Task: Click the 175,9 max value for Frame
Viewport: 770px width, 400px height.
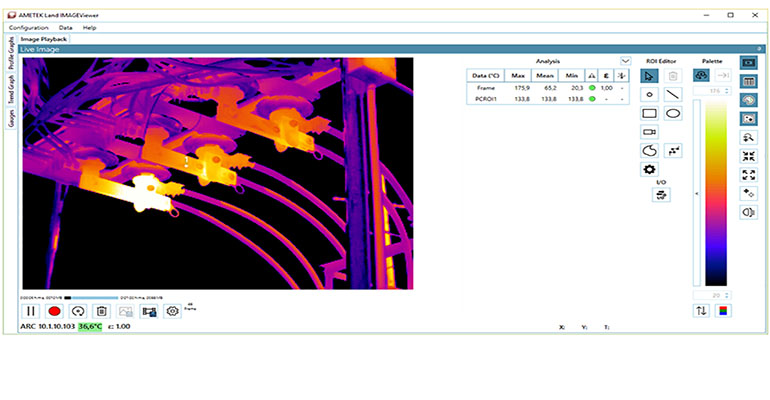Action: [x=522, y=88]
